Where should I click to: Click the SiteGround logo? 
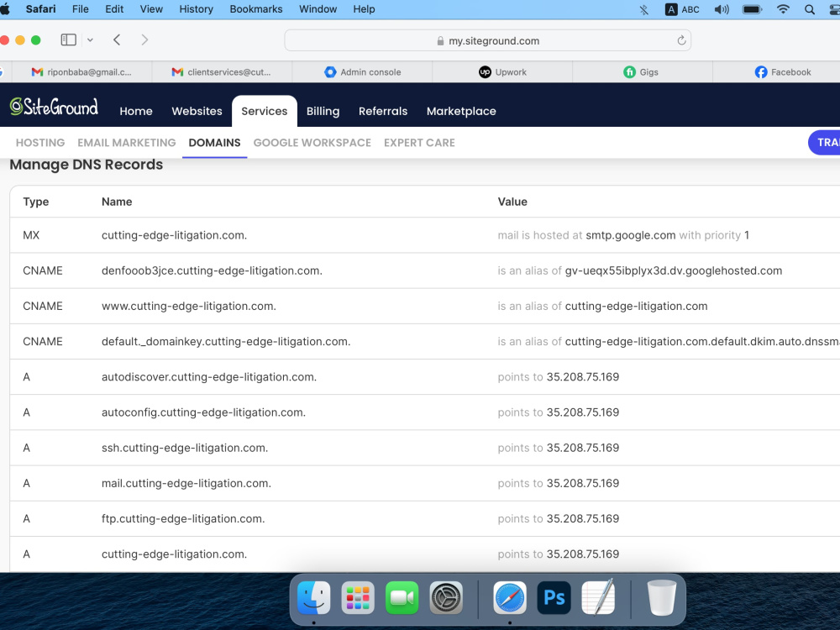pos(54,108)
